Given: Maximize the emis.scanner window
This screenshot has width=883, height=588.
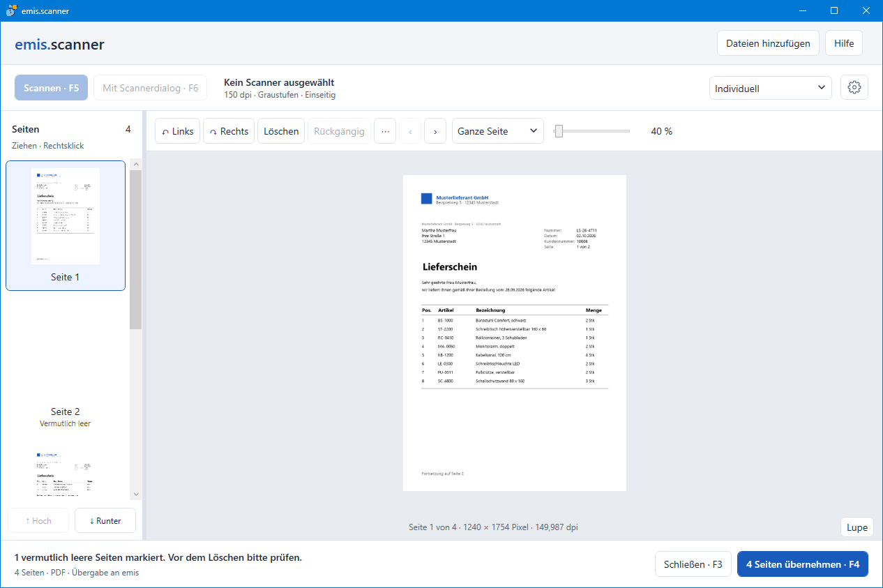Looking at the screenshot, I should coord(834,10).
